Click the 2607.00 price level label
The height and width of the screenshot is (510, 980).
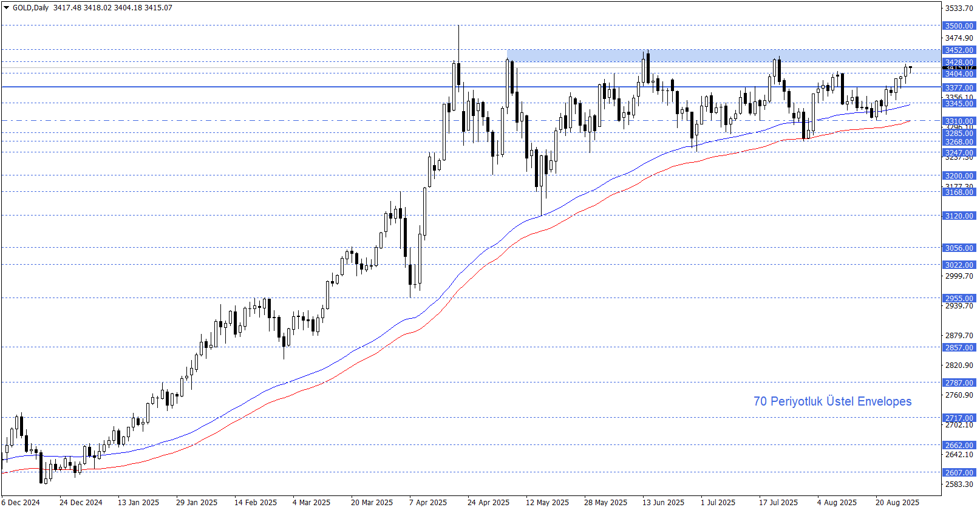[x=959, y=472]
